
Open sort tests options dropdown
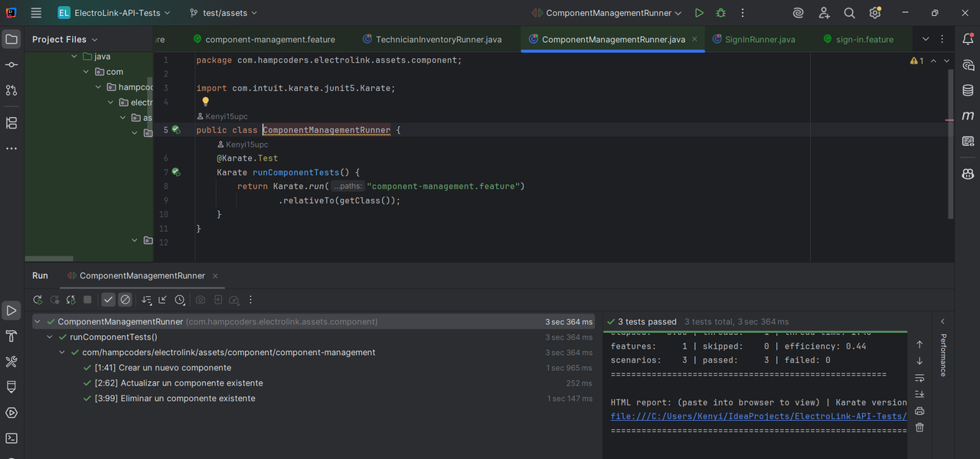(146, 300)
